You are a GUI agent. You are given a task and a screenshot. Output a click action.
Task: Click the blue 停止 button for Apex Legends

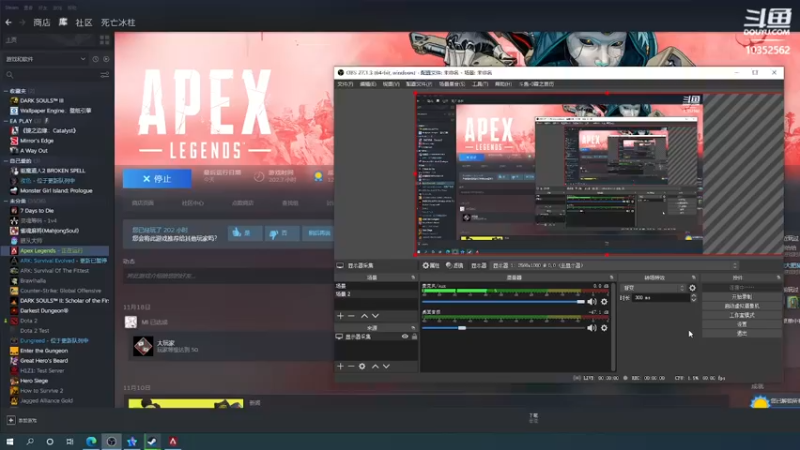coord(157,179)
